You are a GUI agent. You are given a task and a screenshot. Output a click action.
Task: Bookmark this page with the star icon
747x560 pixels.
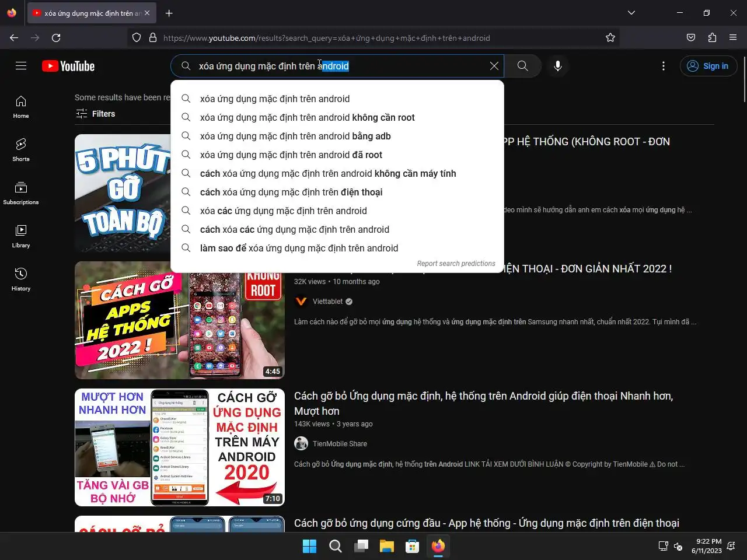click(610, 38)
